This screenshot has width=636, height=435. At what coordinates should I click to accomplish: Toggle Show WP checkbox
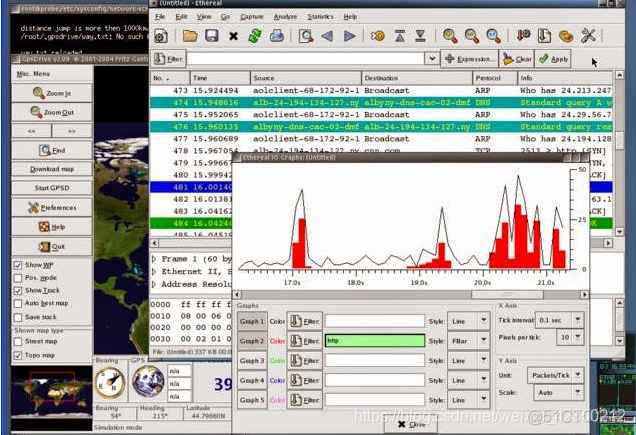point(18,265)
